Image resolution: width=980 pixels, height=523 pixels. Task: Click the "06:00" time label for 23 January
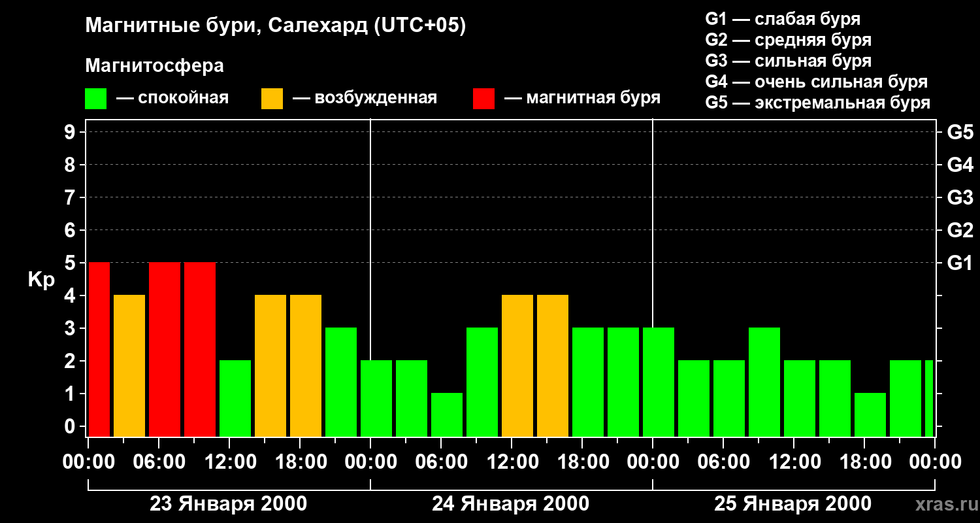(159, 462)
